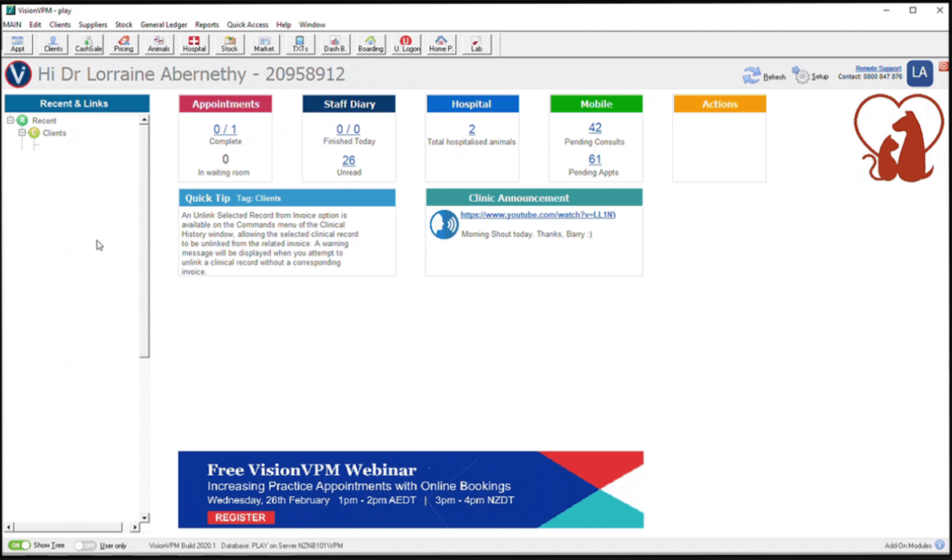The image size is (952, 560).
Task: Open the Refresh icon near Setup
Action: [752, 74]
